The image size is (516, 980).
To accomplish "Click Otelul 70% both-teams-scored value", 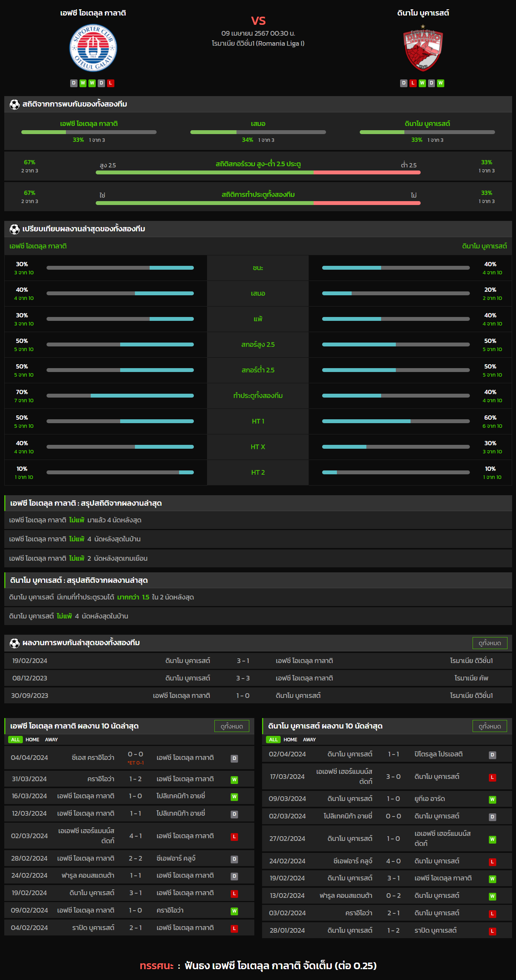I will (x=22, y=392).
